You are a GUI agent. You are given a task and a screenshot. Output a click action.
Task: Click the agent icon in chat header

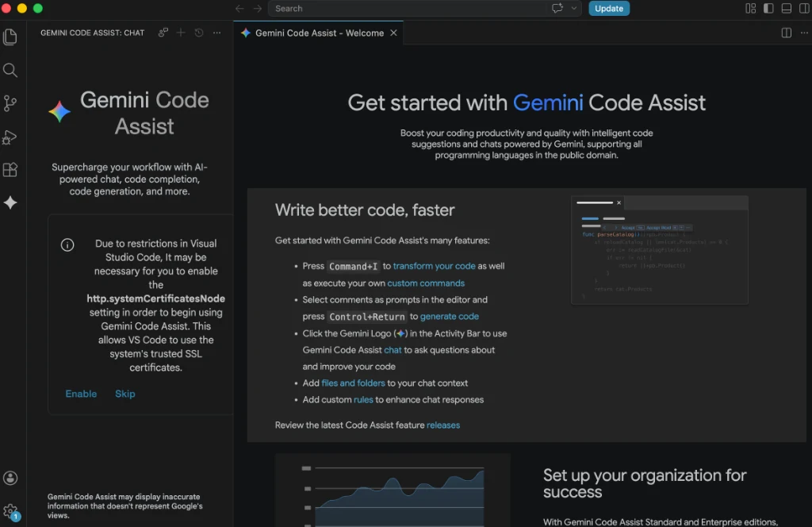163,33
